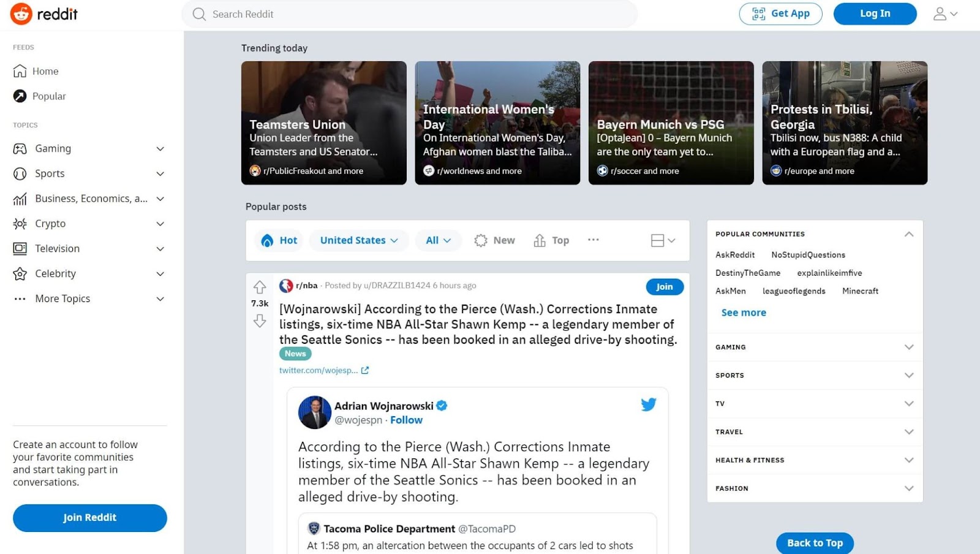Open the United States location dropdown
Viewport: 980px width, 554px height.
tap(359, 240)
